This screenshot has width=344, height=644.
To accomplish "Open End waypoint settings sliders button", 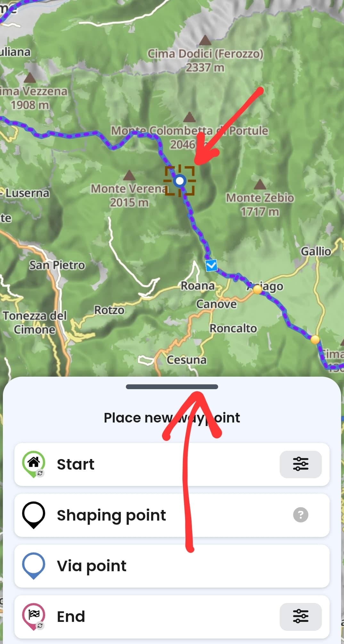I will (x=300, y=616).
